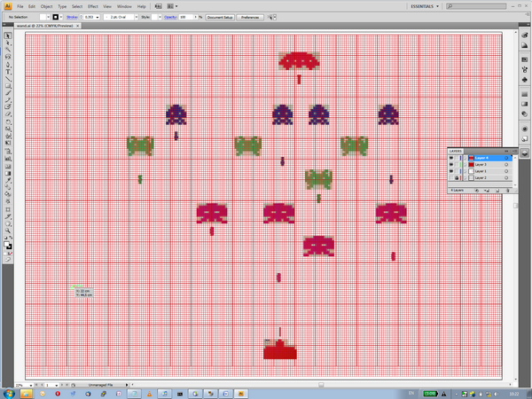Delete selection trash icon in Layers panel

click(508, 191)
